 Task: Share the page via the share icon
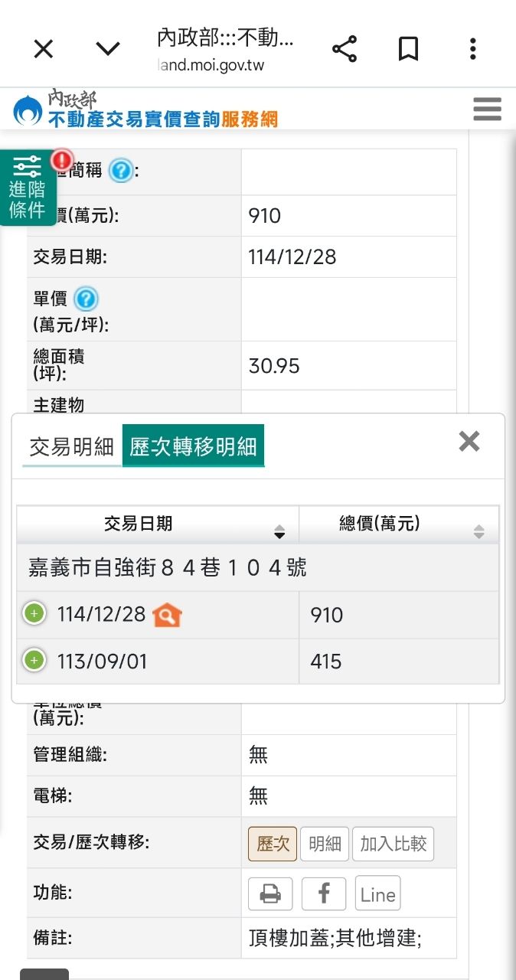coord(345,49)
